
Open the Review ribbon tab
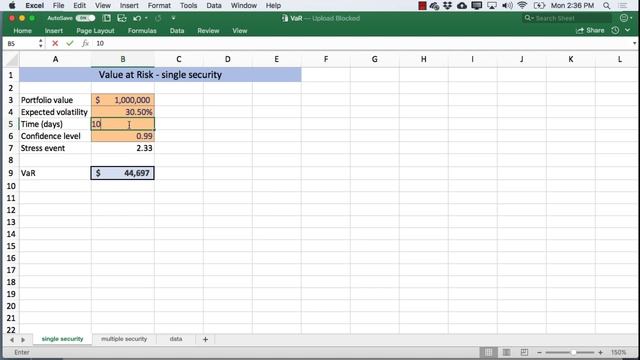pyautogui.click(x=208, y=31)
